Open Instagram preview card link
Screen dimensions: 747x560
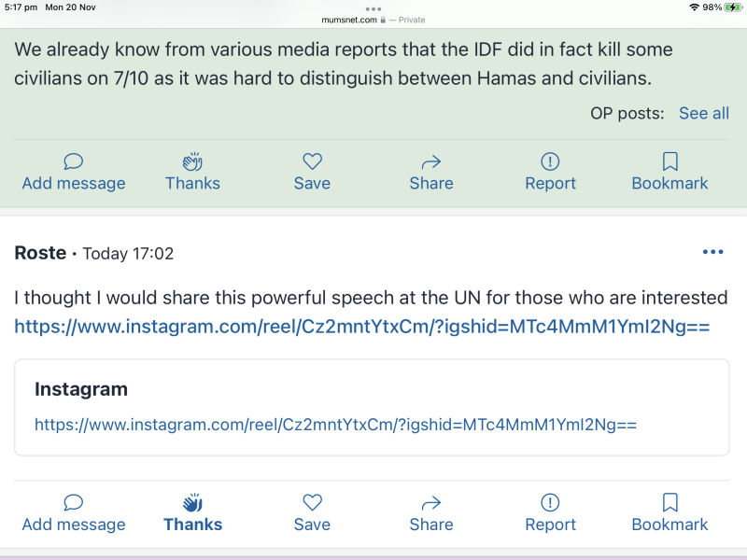[335, 425]
